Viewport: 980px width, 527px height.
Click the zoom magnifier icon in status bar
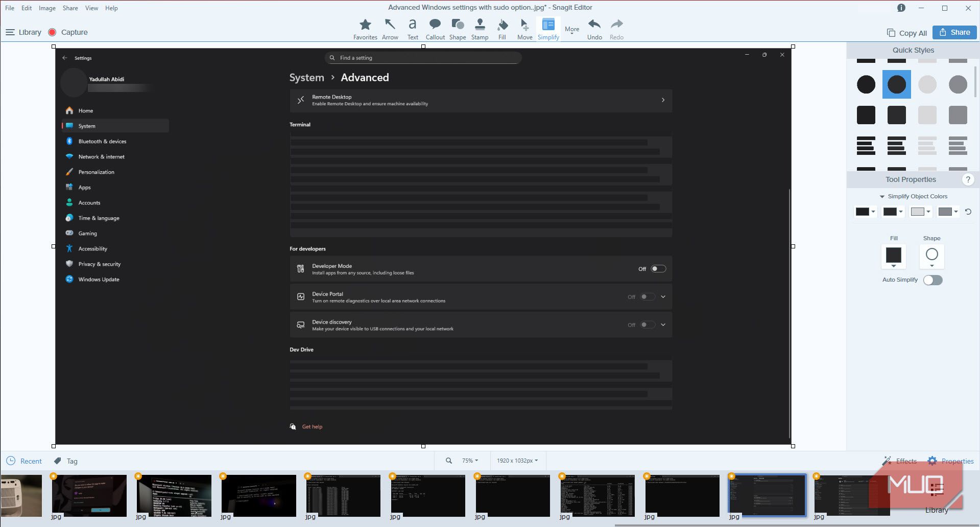448,461
